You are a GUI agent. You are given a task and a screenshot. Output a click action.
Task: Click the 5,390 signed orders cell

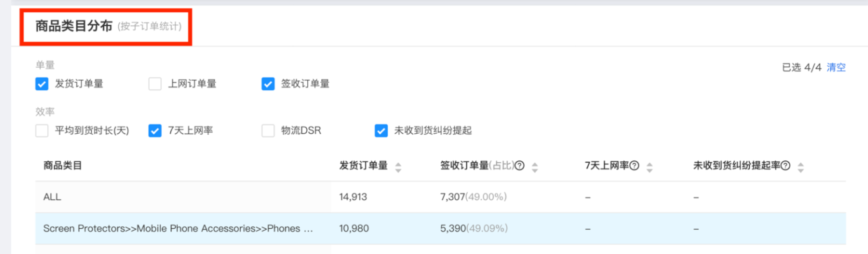pyautogui.click(x=453, y=228)
